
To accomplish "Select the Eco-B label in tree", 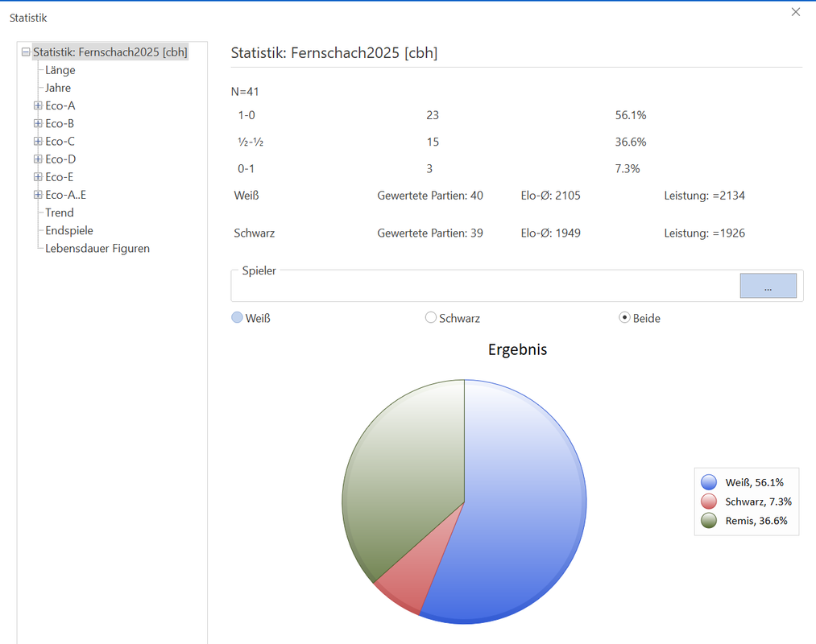I will pos(60,123).
